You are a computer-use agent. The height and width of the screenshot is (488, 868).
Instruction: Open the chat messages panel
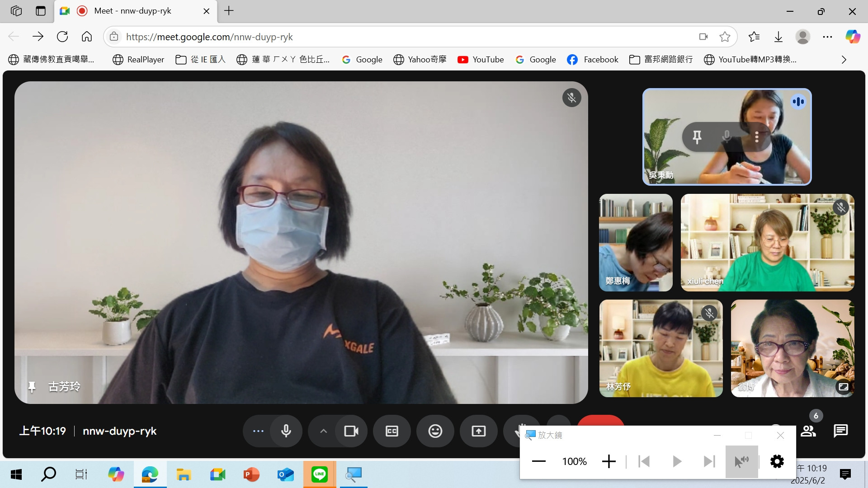pyautogui.click(x=840, y=431)
